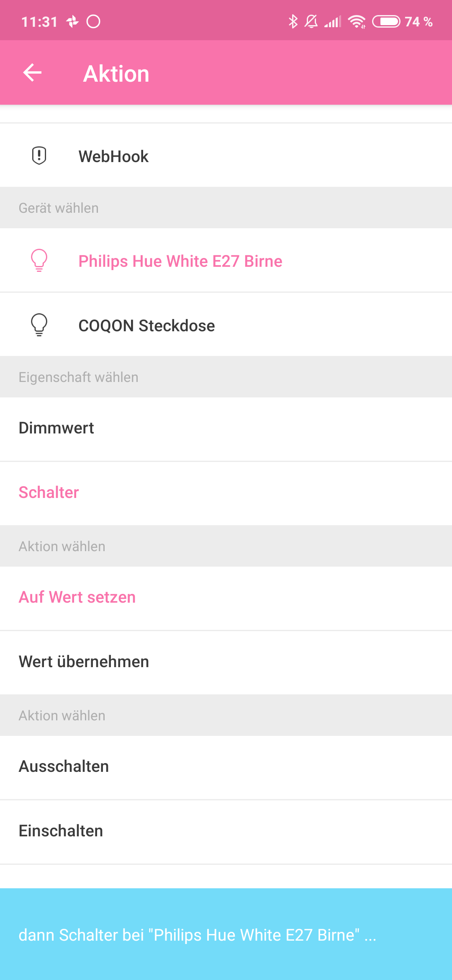Tap the WebHook shield icon
This screenshot has height=980, width=452.
(x=39, y=156)
